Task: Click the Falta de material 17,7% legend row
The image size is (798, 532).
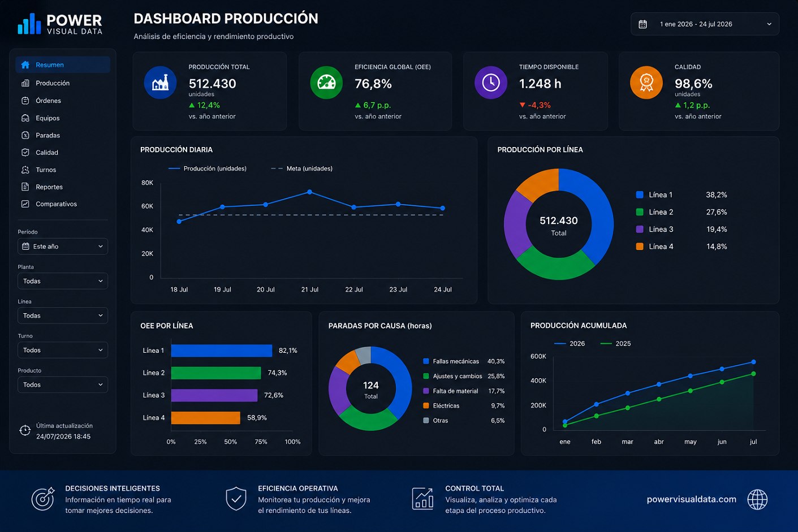Action: [x=464, y=391]
